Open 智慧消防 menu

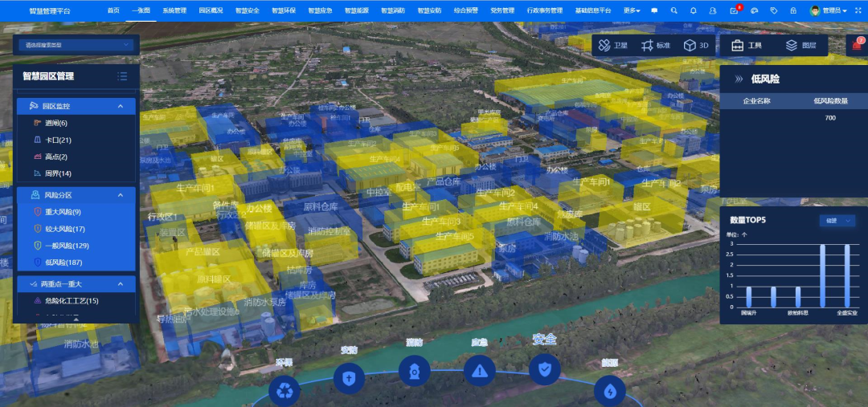[393, 10]
